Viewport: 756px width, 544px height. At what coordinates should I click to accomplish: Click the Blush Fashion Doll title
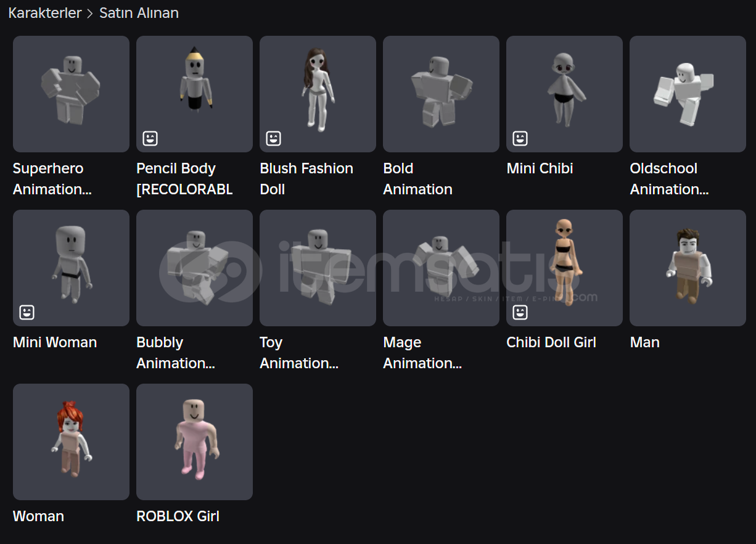[x=306, y=179]
